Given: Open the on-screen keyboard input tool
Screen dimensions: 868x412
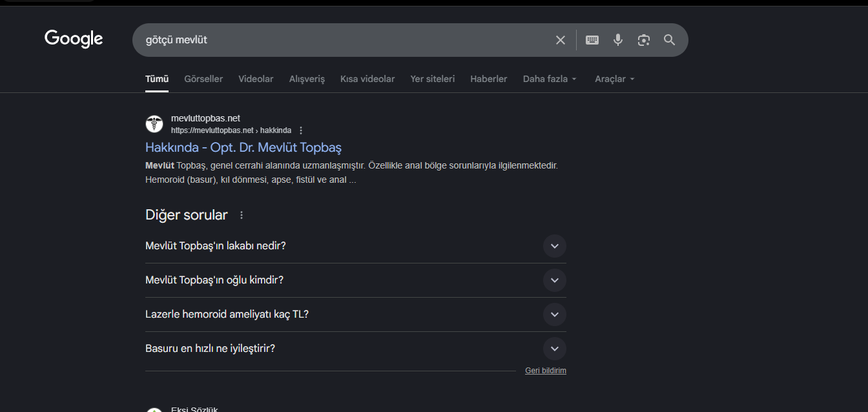Looking at the screenshot, I should tap(592, 40).
